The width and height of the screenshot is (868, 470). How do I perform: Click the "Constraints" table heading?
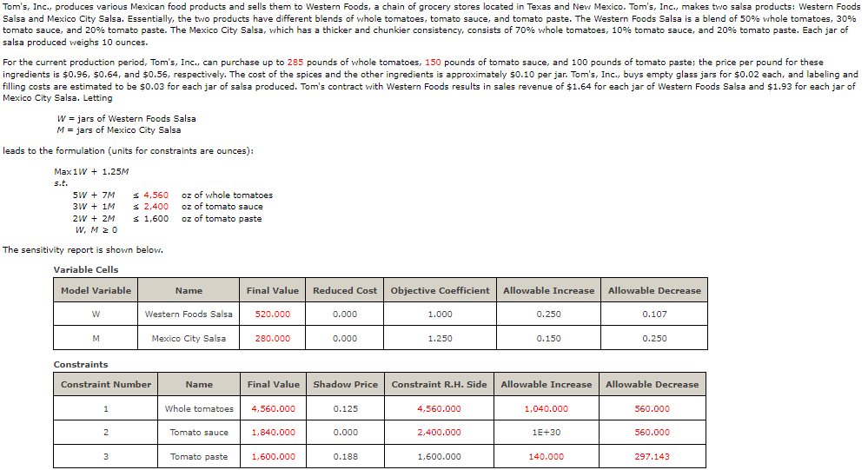click(81, 364)
